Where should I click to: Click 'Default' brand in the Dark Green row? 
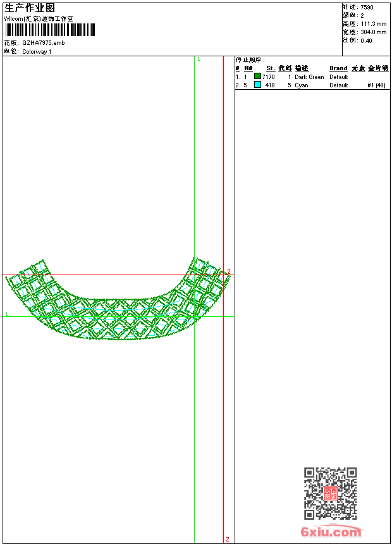[339, 77]
